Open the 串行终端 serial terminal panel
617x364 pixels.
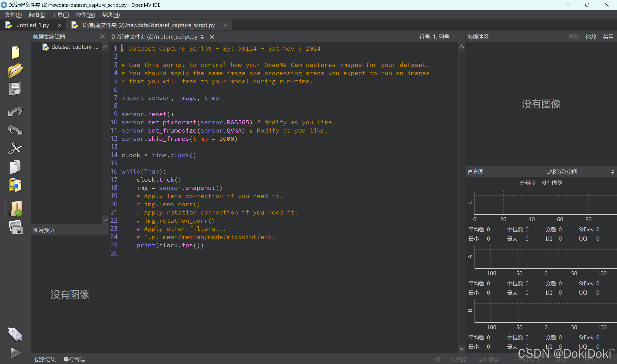tap(74, 359)
